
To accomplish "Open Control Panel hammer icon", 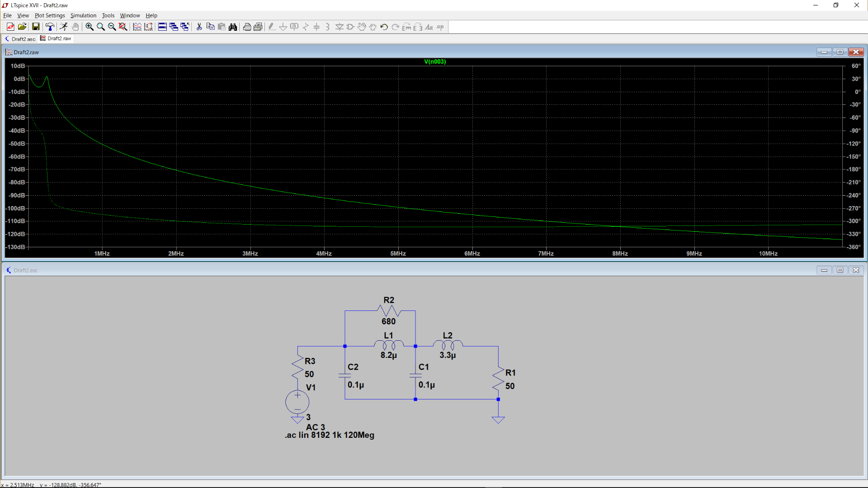I will click(x=50, y=27).
